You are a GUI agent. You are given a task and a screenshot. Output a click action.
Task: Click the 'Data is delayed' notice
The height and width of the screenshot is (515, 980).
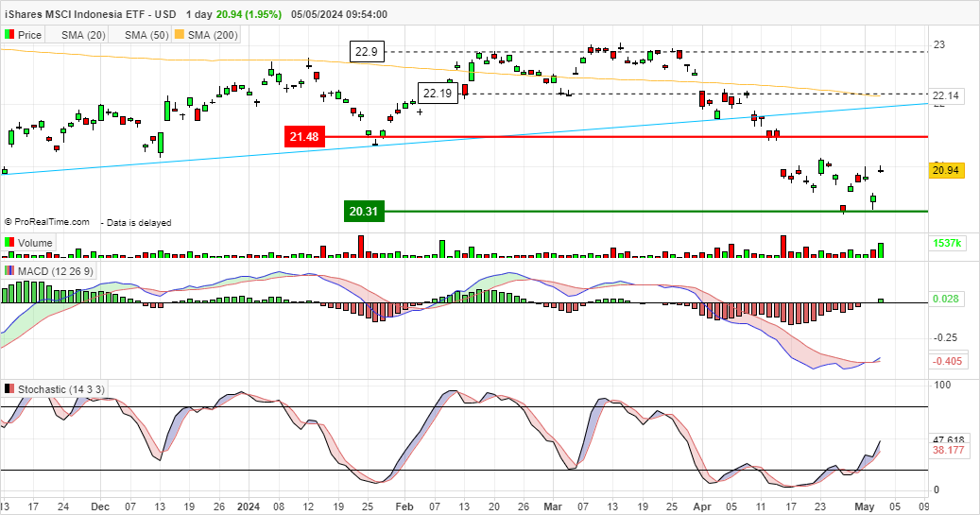138,222
